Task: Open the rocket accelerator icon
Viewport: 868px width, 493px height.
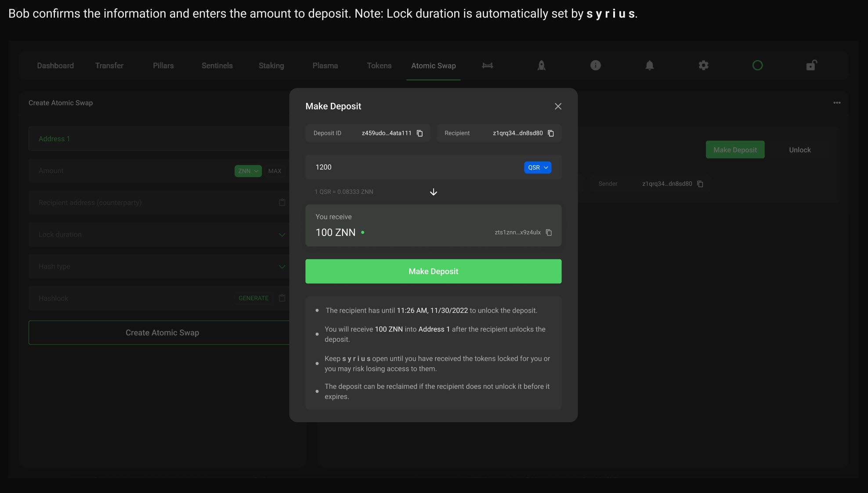Action: click(x=541, y=65)
